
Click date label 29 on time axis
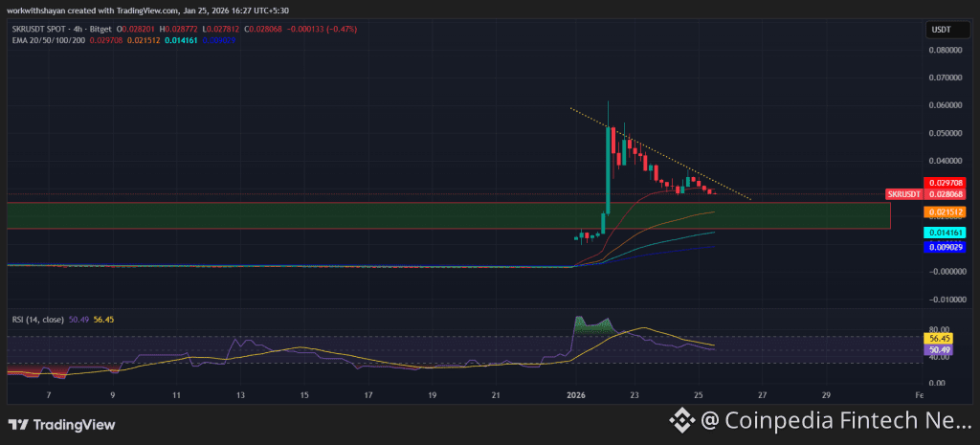(x=826, y=395)
